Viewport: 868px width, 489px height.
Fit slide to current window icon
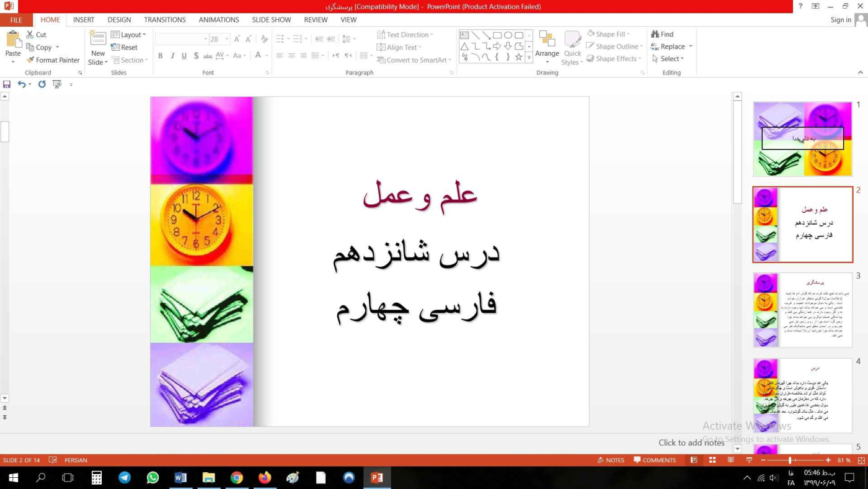tap(860, 460)
